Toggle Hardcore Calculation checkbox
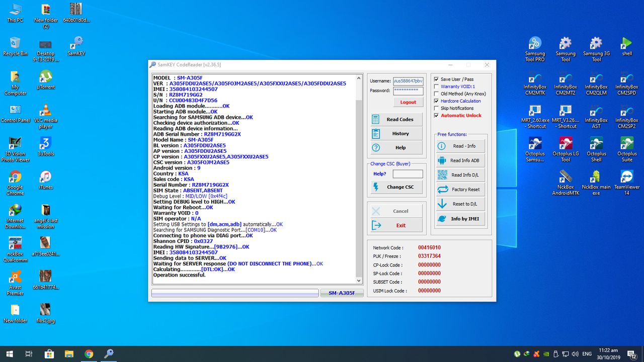 click(437, 101)
